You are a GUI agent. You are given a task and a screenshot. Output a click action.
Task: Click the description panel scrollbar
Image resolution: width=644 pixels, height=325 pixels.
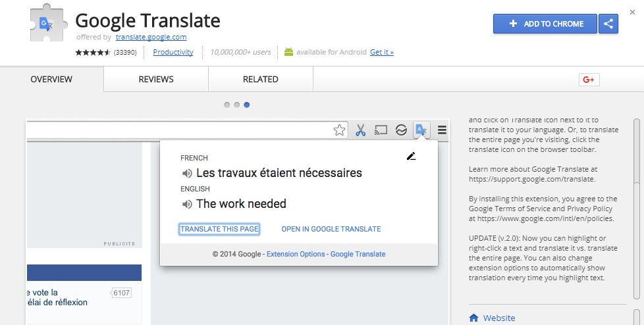pyautogui.click(x=637, y=209)
